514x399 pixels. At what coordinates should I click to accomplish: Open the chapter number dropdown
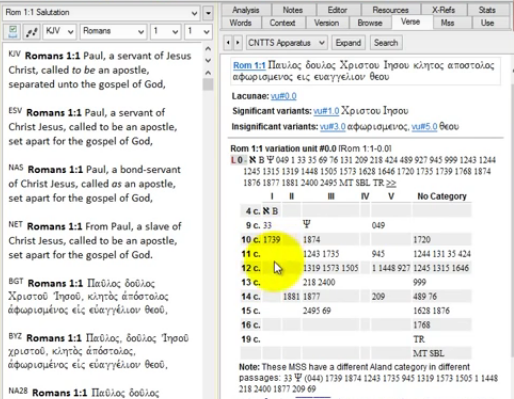coord(165,32)
